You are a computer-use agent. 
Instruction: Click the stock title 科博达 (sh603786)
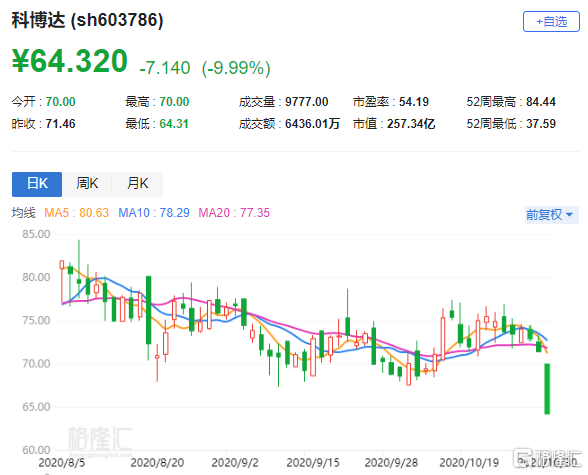(x=87, y=20)
